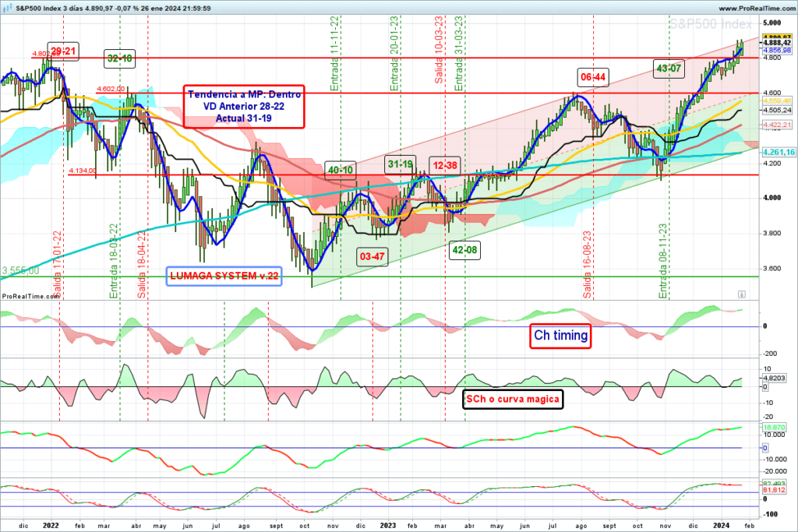Click the blue 4.856,98 price tag
This screenshot has height=532, width=798.
pos(777,51)
